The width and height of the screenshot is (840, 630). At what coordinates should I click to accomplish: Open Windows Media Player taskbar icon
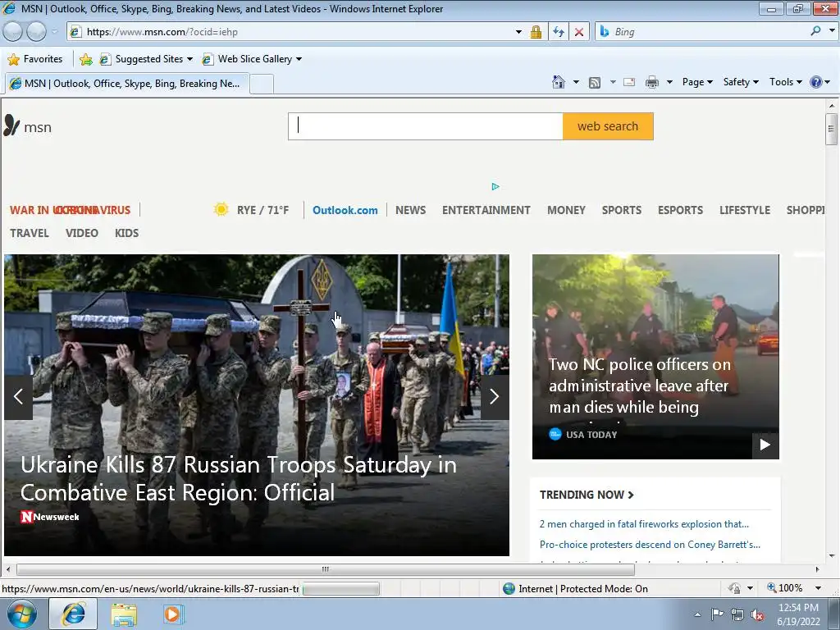tap(173, 614)
